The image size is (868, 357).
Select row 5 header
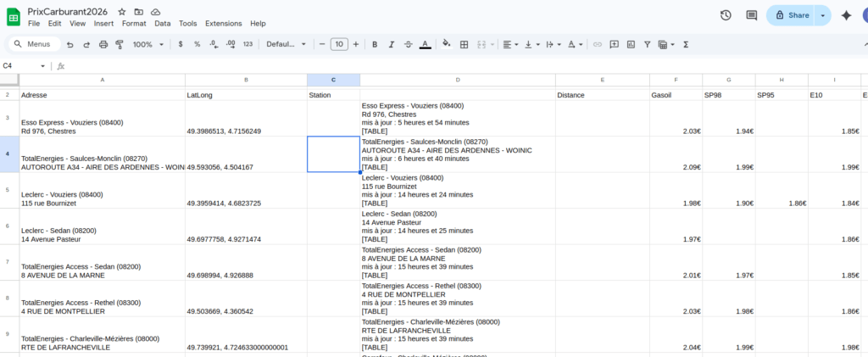tap(9, 191)
